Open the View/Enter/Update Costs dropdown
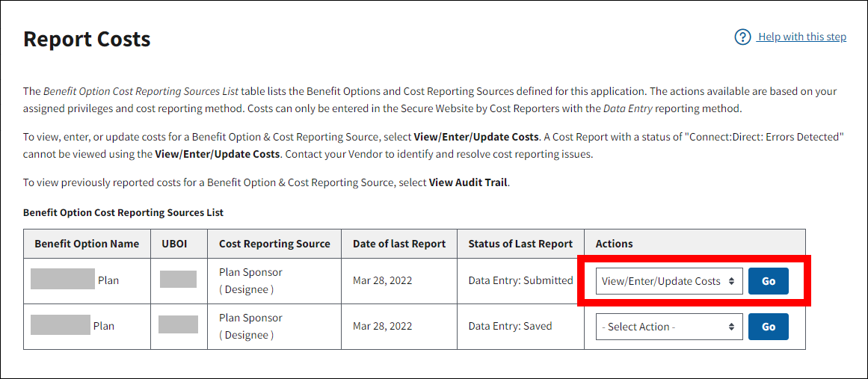 coord(669,281)
